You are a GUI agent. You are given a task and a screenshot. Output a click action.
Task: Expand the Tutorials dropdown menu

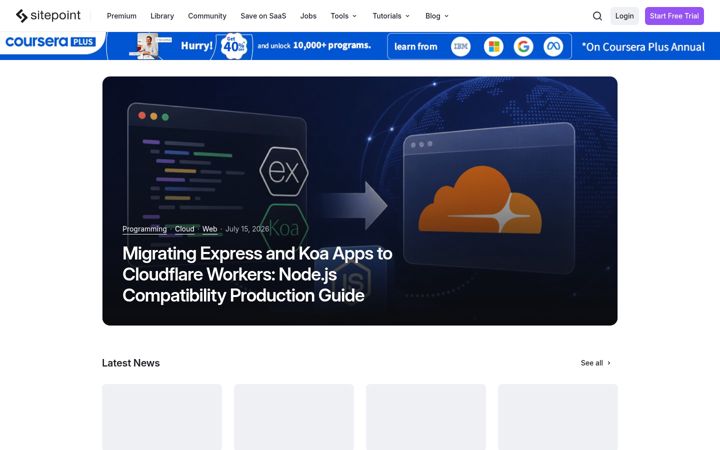(x=391, y=16)
